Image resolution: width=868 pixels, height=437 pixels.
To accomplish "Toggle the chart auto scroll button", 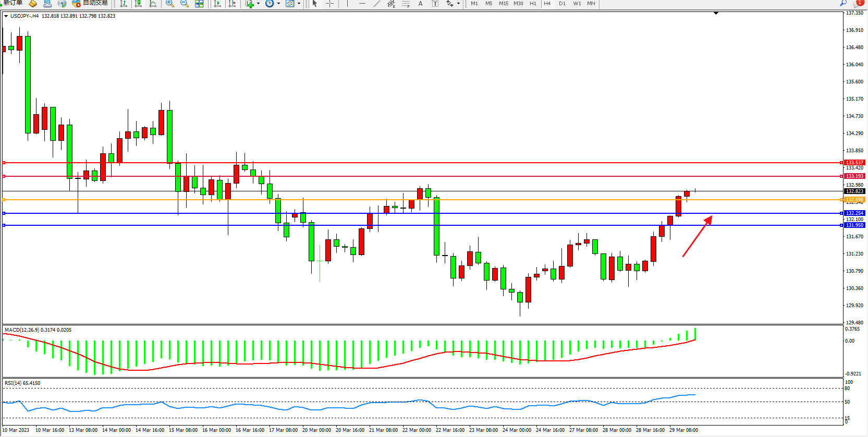I will point(218,4).
